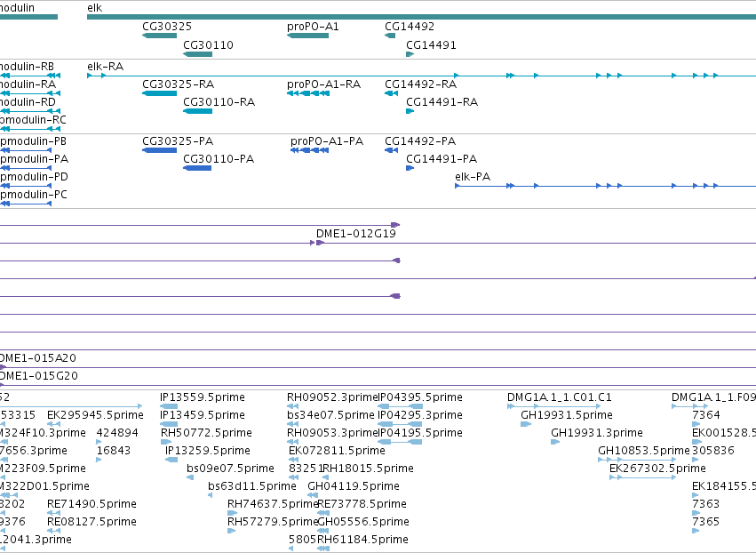
Task: Select the EK267302.5prime EST
Action: (x=642, y=477)
